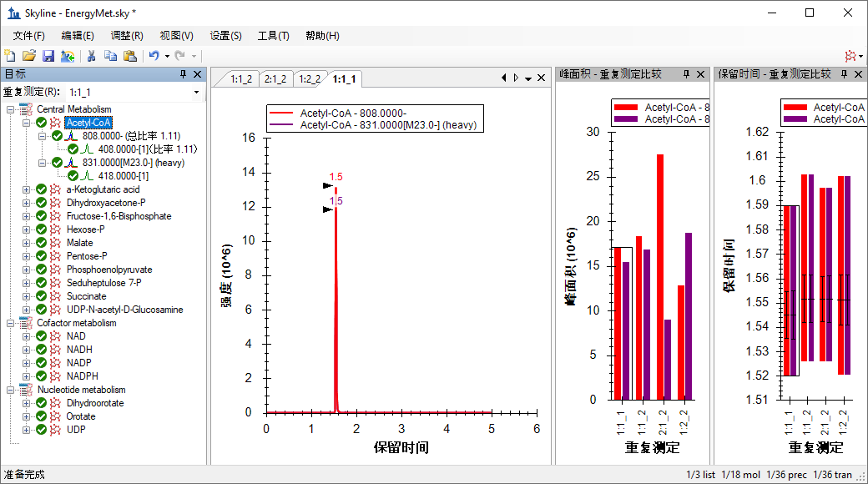
Task: Click the Import results toolbar icon
Action: [x=68, y=56]
